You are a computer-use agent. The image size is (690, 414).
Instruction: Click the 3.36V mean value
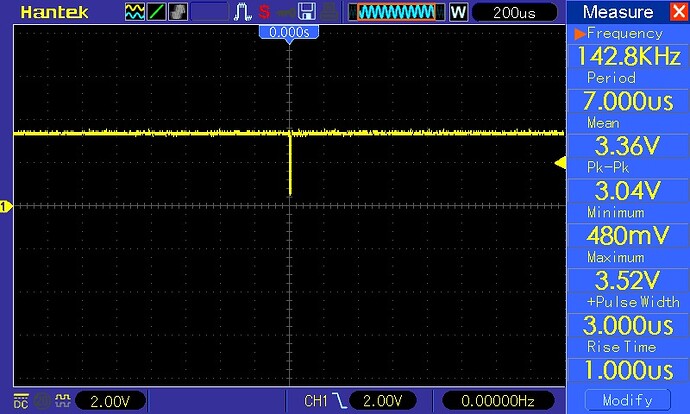pos(628,146)
